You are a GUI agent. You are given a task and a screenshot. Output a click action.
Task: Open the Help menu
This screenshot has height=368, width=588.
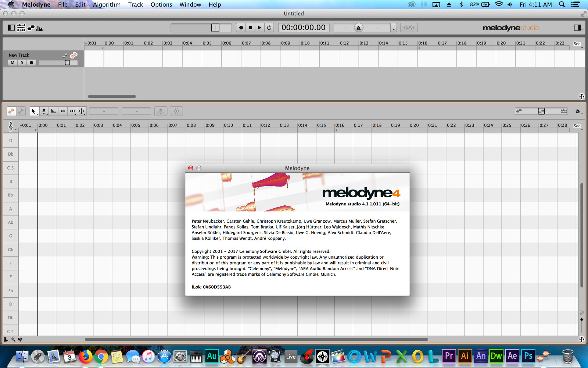(215, 4)
